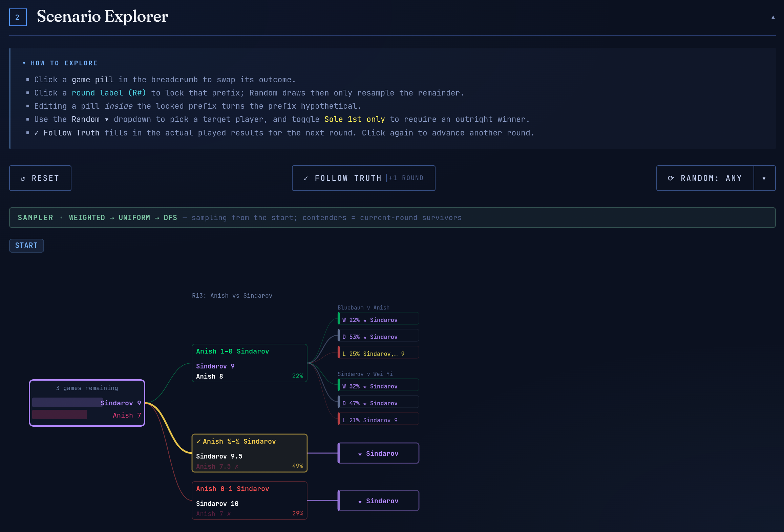Screen dimensions: 784x532
Task: Collapse the Scenario Explorer section arrow
Action: [x=773, y=17]
